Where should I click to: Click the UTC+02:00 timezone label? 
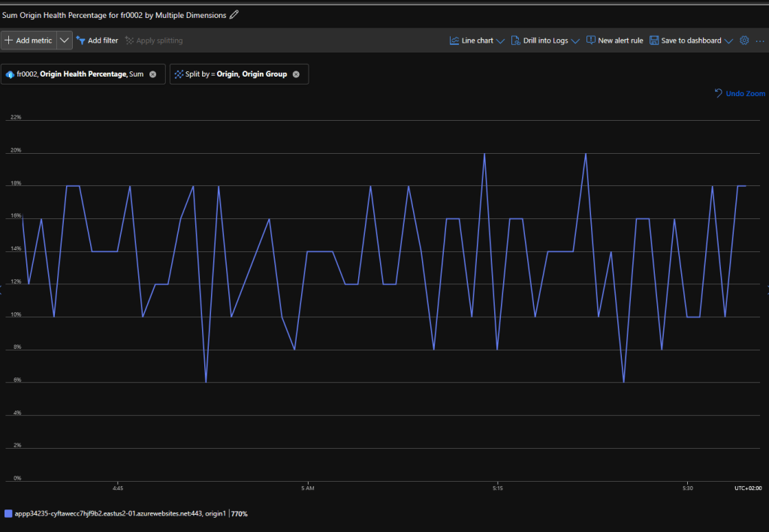tap(747, 488)
